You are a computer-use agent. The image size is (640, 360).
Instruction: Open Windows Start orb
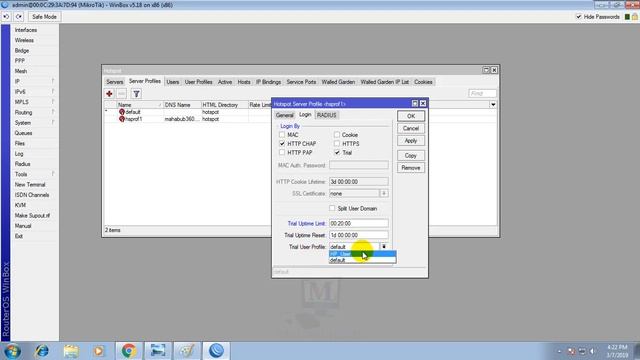click(12, 351)
